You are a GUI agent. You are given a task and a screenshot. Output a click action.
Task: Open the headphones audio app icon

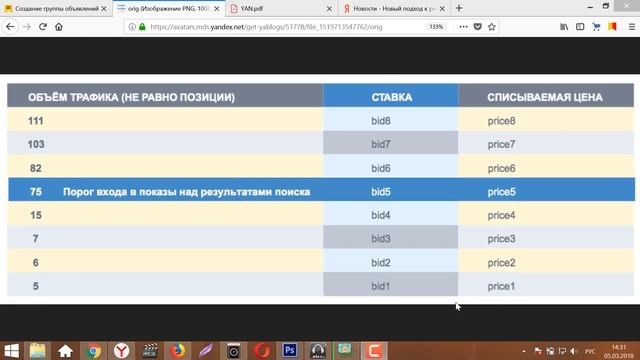pos(318,351)
